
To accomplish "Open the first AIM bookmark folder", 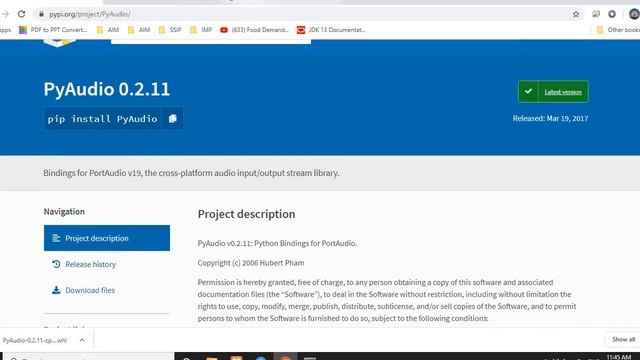I will 108,30.
